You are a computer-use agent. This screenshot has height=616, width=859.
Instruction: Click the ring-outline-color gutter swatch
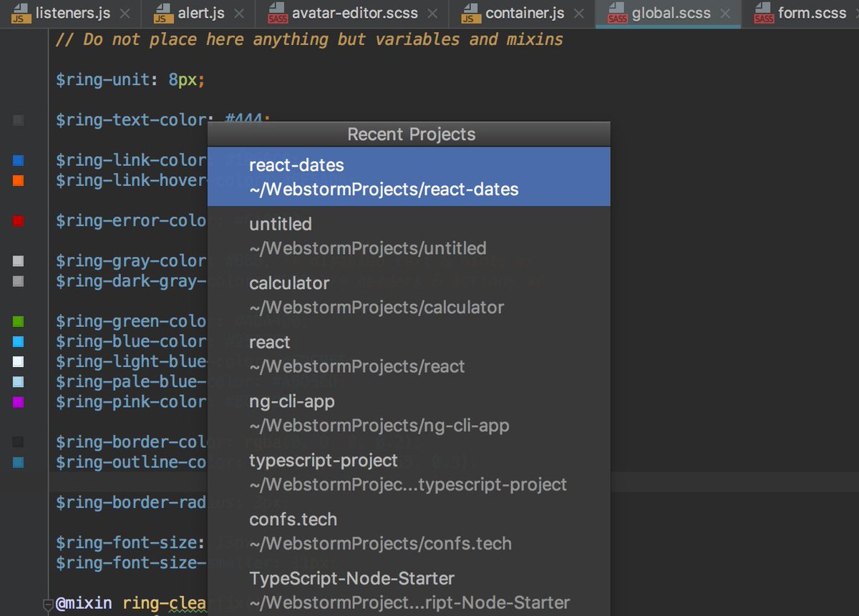(x=19, y=462)
